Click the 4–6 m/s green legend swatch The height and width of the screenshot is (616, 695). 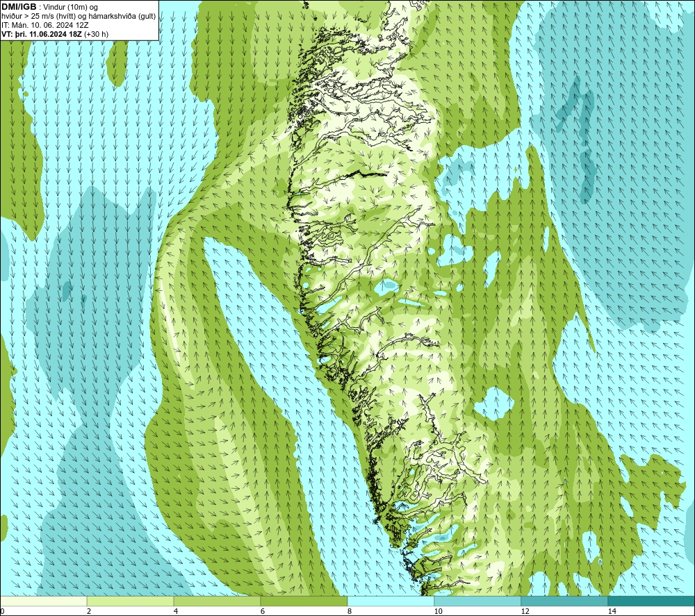217,601
